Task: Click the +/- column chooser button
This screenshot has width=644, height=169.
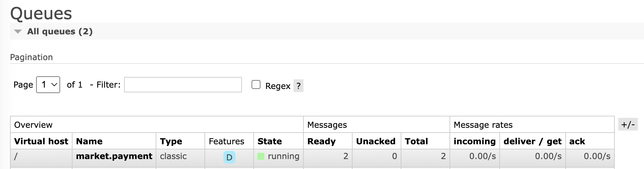Action: click(628, 124)
